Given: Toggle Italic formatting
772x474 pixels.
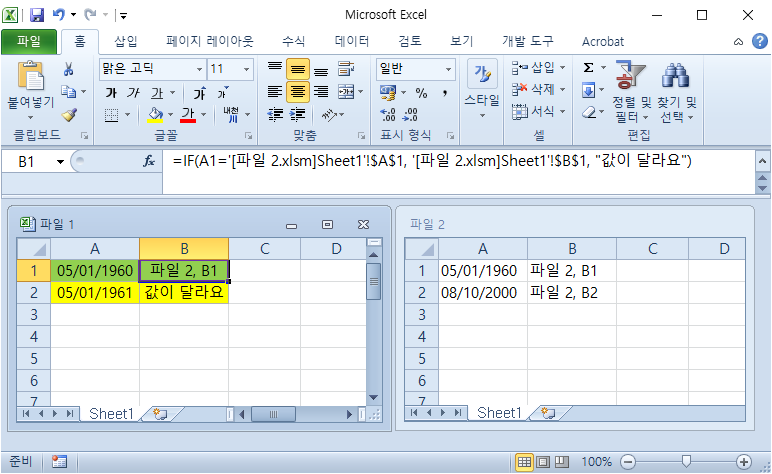Looking at the screenshot, I should [134, 93].
